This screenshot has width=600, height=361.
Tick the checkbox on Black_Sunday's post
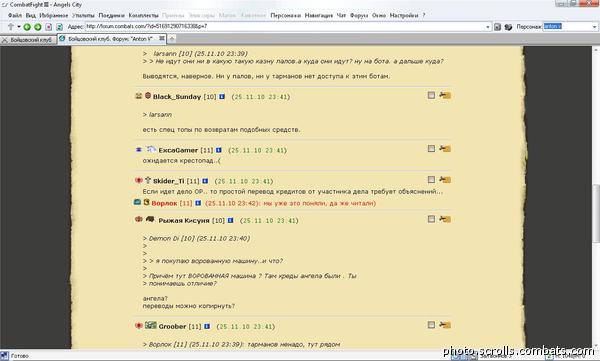point(431,95)
